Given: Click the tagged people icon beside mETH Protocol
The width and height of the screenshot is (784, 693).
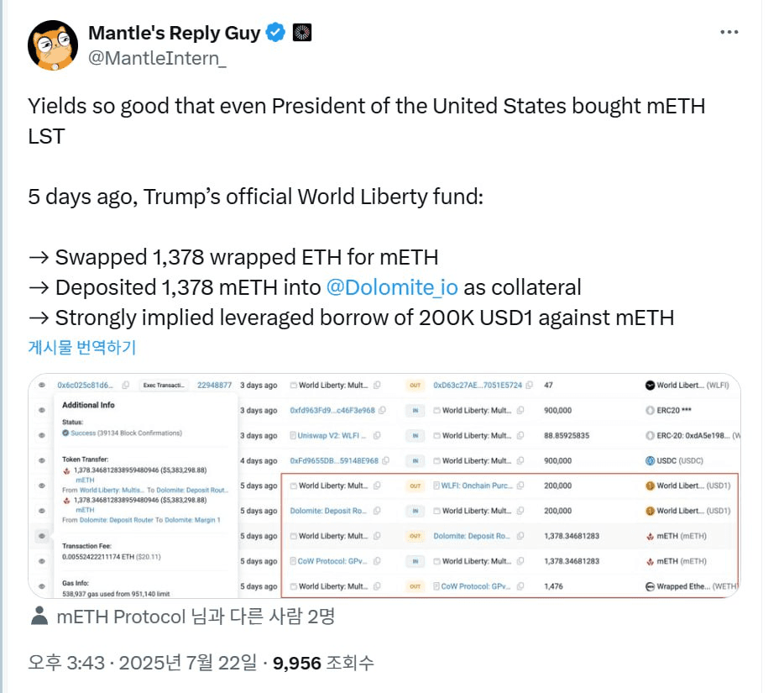Looking at the screenshot, I should pos(39,616).
